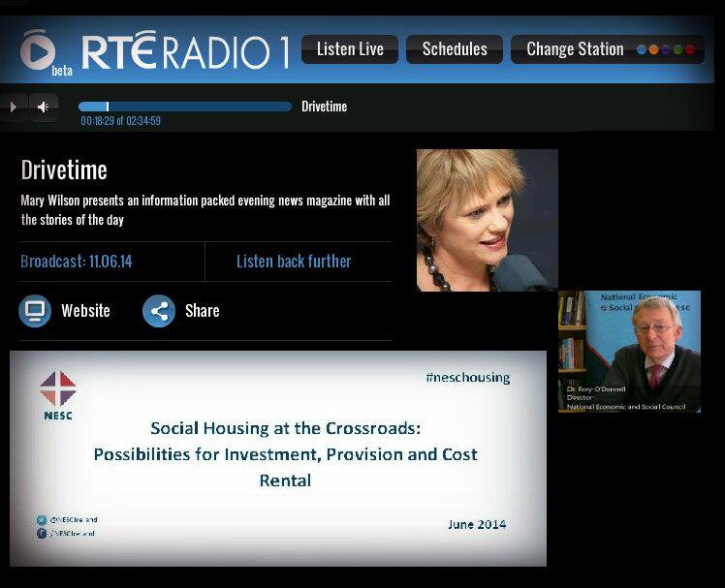Click Broadcast: 11.06.14 date
725x588 pixels.
point(77,262)
